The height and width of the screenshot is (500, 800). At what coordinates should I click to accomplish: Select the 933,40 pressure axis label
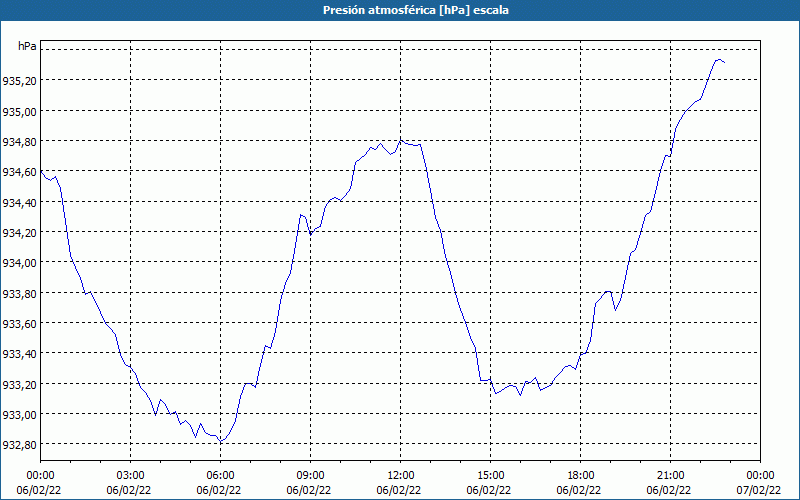[19, 354]
